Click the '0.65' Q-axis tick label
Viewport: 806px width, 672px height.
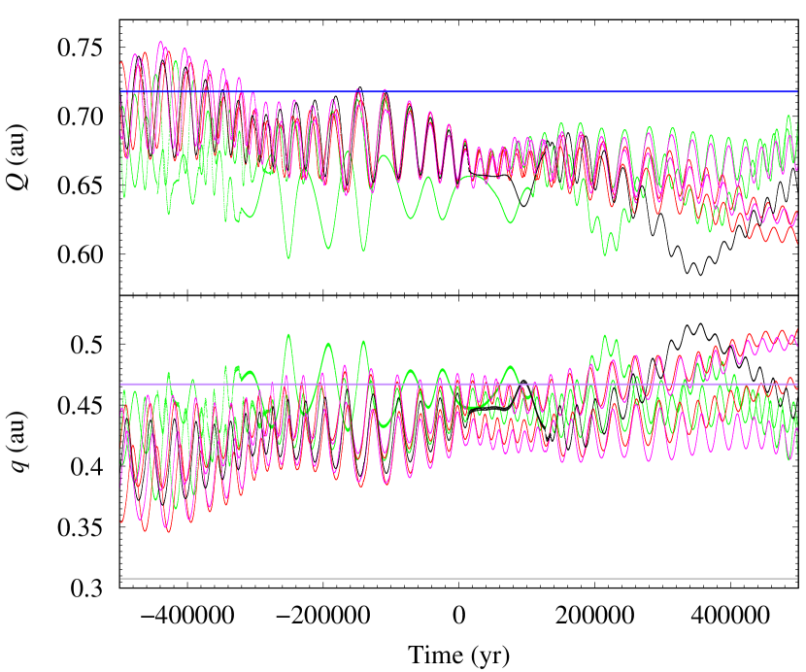click(81, 185)
